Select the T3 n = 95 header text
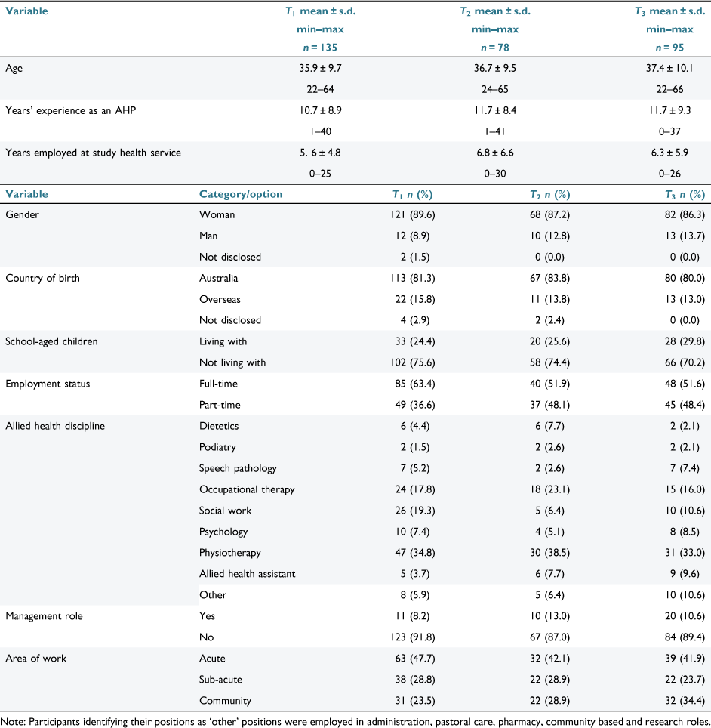711x728 pixels. click(669, 48)
